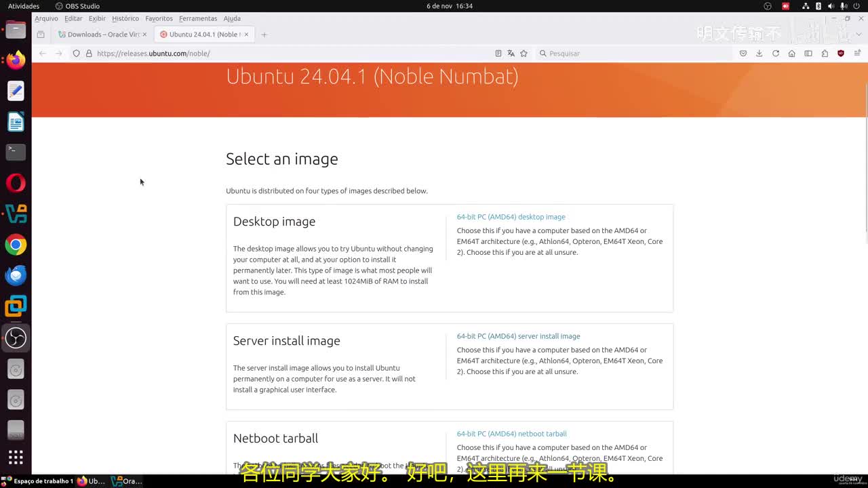
Task: Open Thunderbird mail from the dock
Action: click(16, 275)
